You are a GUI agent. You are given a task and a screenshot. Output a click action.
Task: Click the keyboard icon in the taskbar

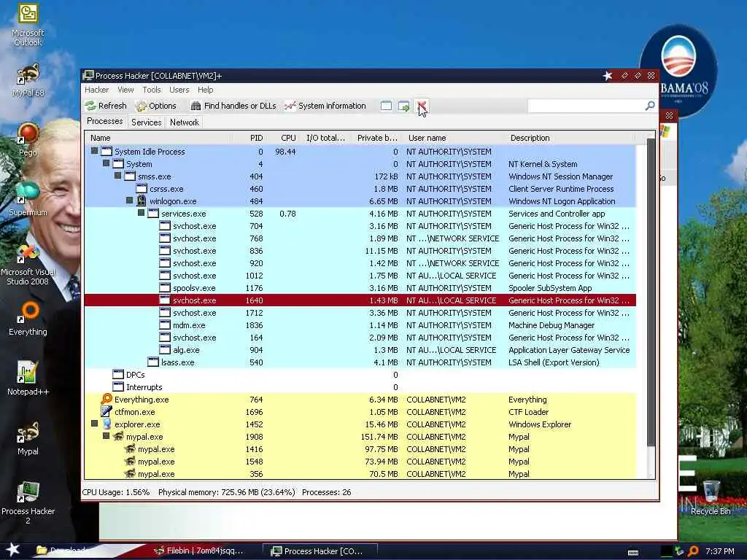(x=633, y=553)
